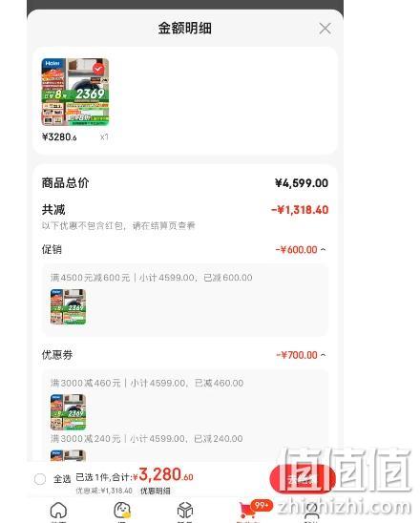This screenshot has height=523, width=420.
Task: Collapse the 促销 -¥600.00 section arrow
Action: 323,249
